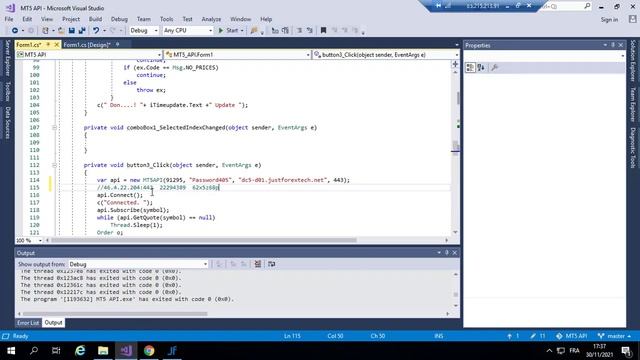Click the Increase Indent toolbar icon
This screenshot has height=360, width=640.
tap(309, 31)
